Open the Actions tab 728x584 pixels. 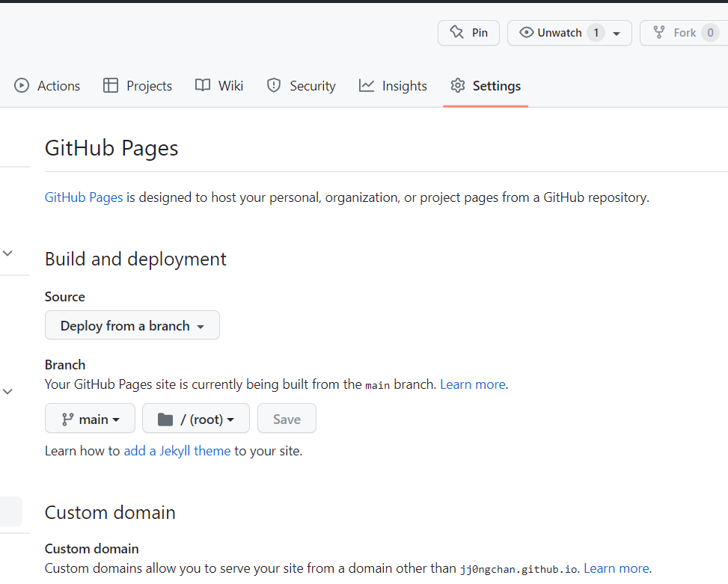click(x=47, y=86)
